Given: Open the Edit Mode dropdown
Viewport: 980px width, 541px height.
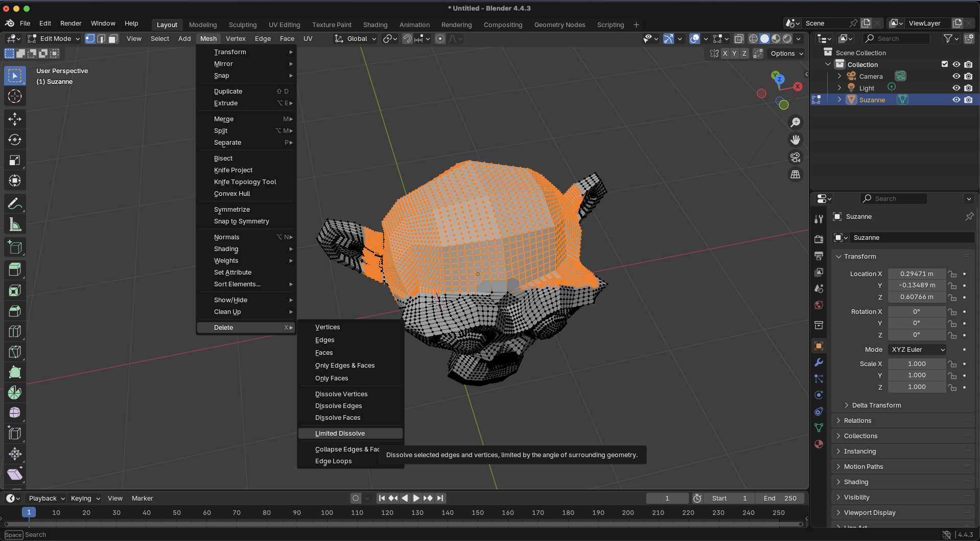Looking at the screenshot, I should tap(54, 38).
